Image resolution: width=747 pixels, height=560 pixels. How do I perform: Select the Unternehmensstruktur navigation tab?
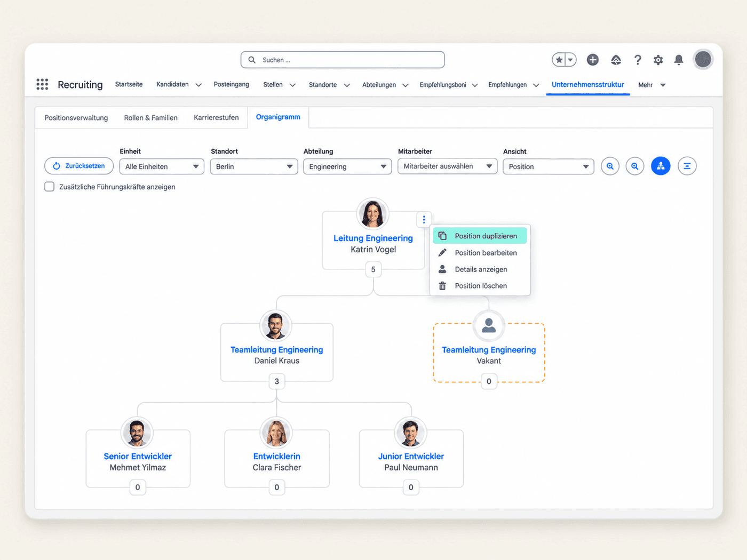[x=587, y=84]
